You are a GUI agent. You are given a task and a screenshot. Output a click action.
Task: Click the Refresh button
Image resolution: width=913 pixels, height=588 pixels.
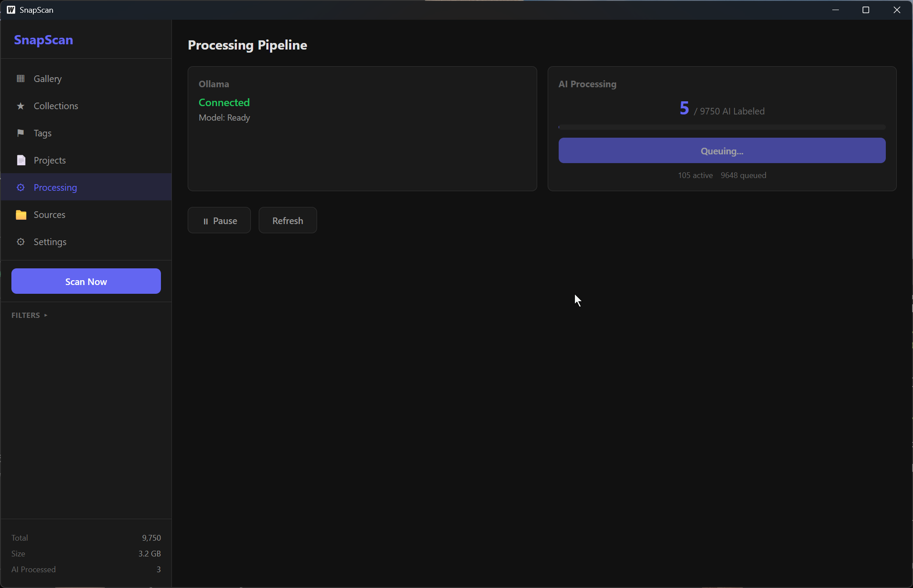(288, 221)
